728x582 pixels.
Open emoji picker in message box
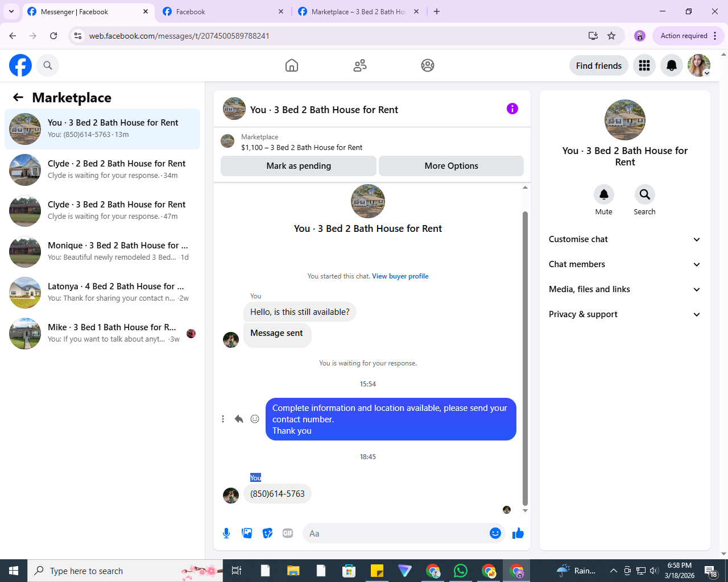(x=495, y=533)
